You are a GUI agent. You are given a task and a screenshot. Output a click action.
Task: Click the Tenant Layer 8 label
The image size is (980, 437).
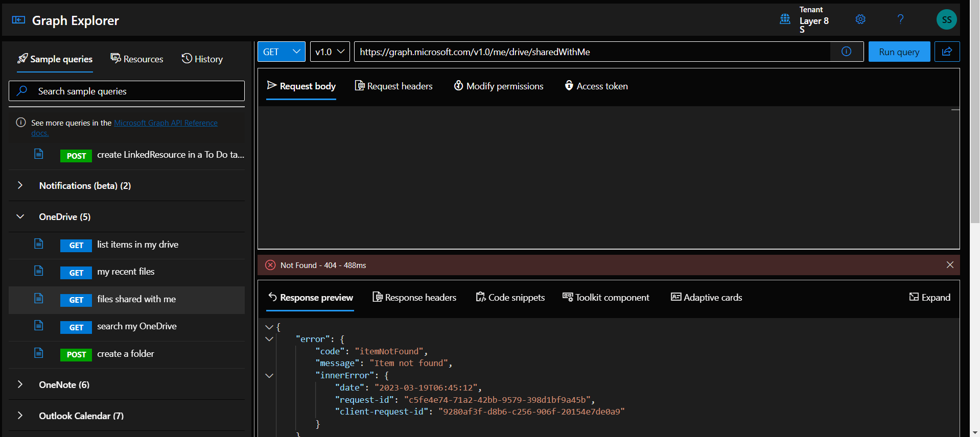pos(814,20)
